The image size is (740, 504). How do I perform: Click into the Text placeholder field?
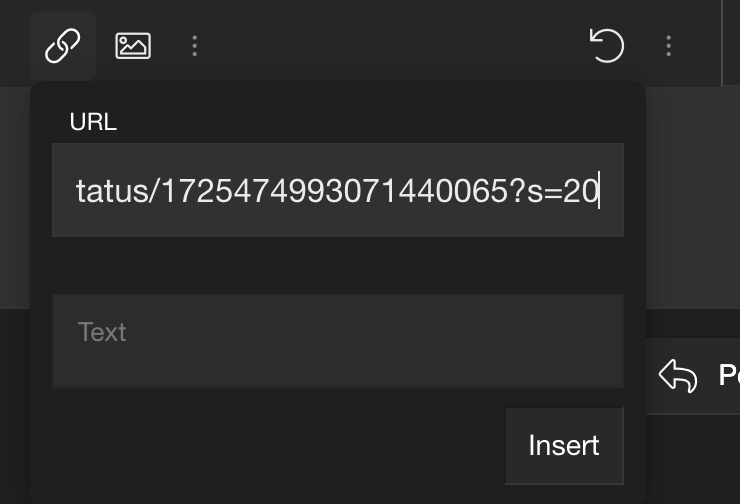(338, 341)
